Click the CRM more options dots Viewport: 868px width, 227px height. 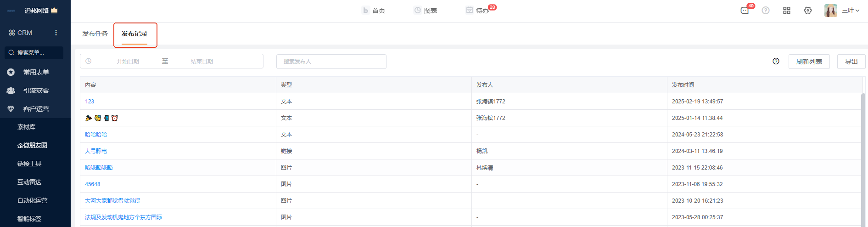pyautogui.click(x=56, y=33)
